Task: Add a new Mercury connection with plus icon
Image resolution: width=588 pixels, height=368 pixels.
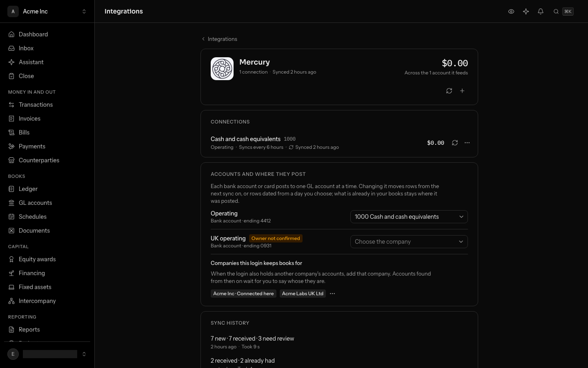Action: point(462,91)
